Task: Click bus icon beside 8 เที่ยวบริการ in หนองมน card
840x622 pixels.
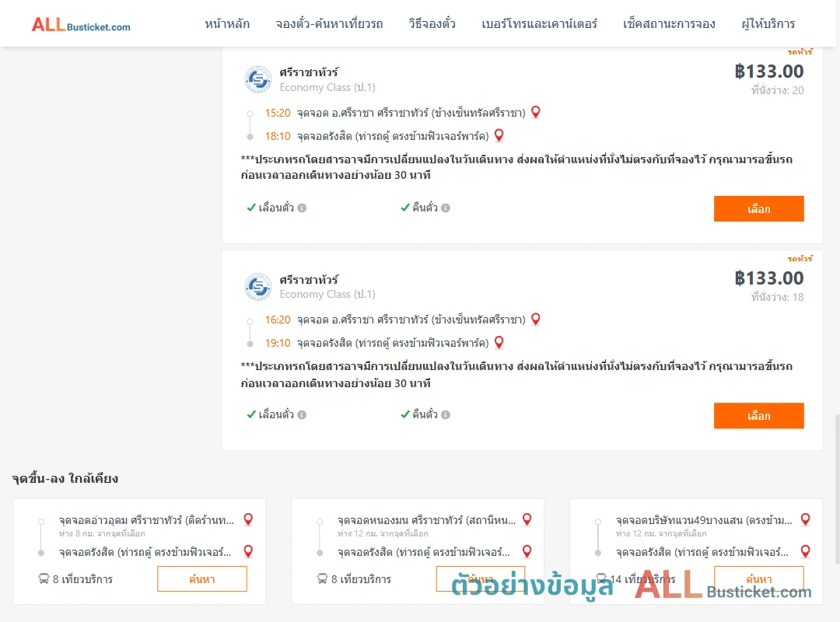Action: [x=323, y=578]
